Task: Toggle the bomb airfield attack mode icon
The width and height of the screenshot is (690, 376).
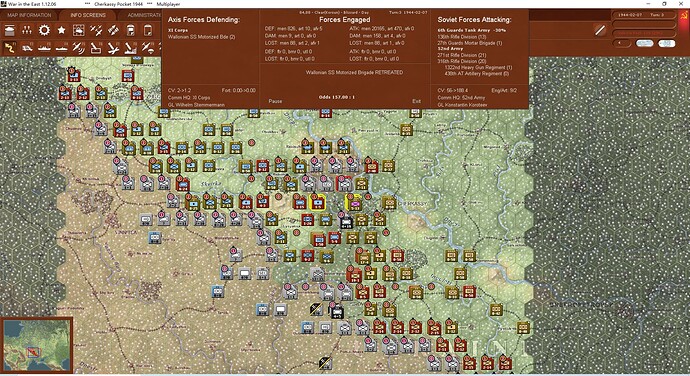Action: [113, 48]
